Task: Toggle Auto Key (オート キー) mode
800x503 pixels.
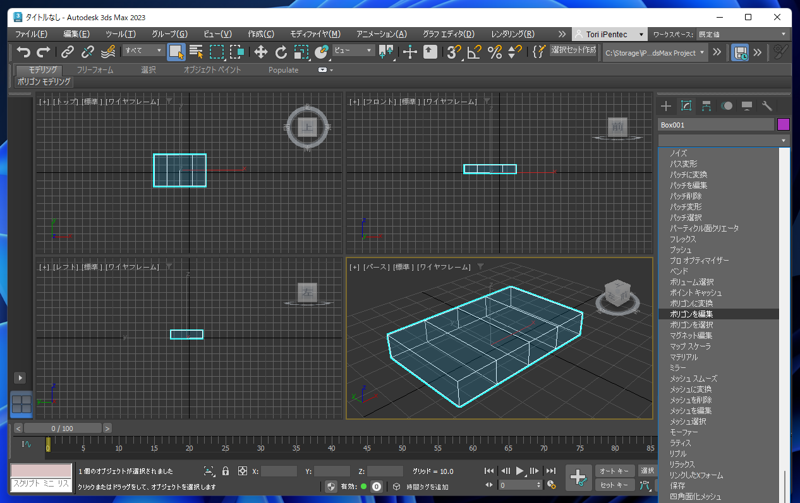Action: click(x=613, y=471)
